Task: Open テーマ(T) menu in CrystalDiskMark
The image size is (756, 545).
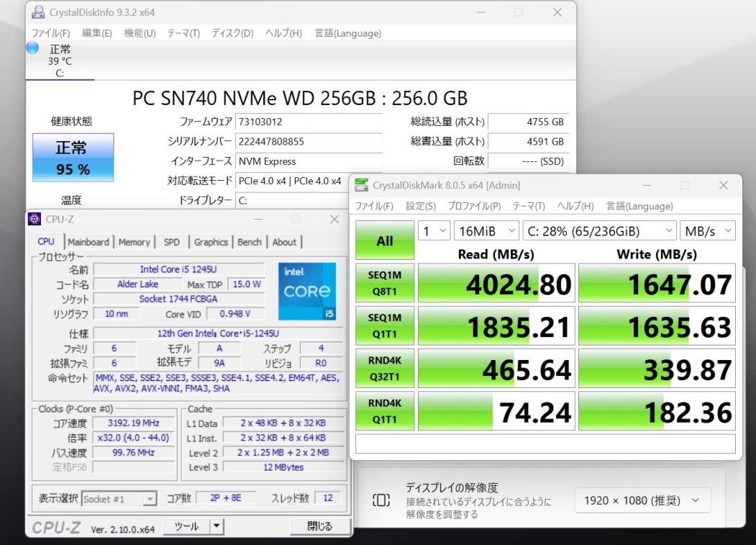Action: 529,206
